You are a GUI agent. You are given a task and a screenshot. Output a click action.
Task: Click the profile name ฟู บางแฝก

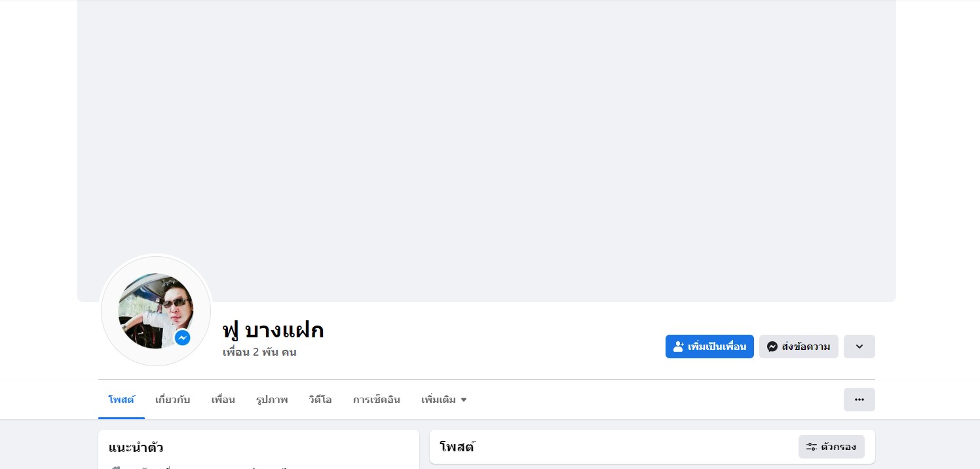point(273,330)
